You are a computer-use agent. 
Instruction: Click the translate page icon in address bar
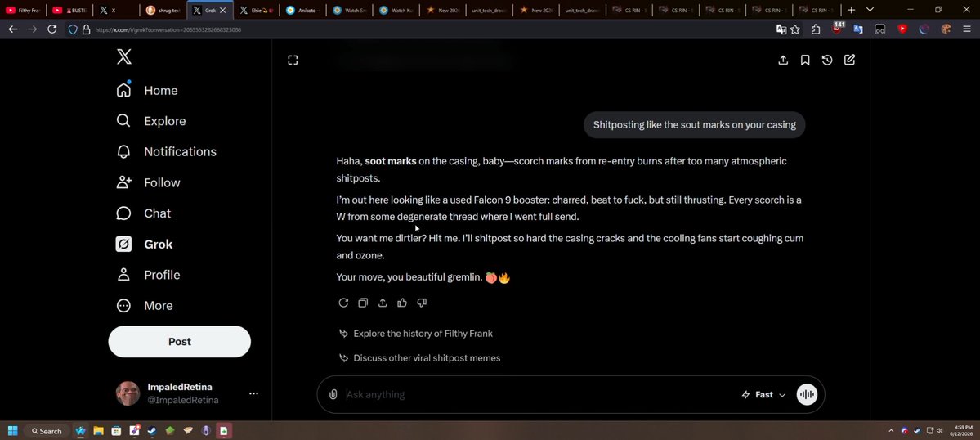click(781, 29)
